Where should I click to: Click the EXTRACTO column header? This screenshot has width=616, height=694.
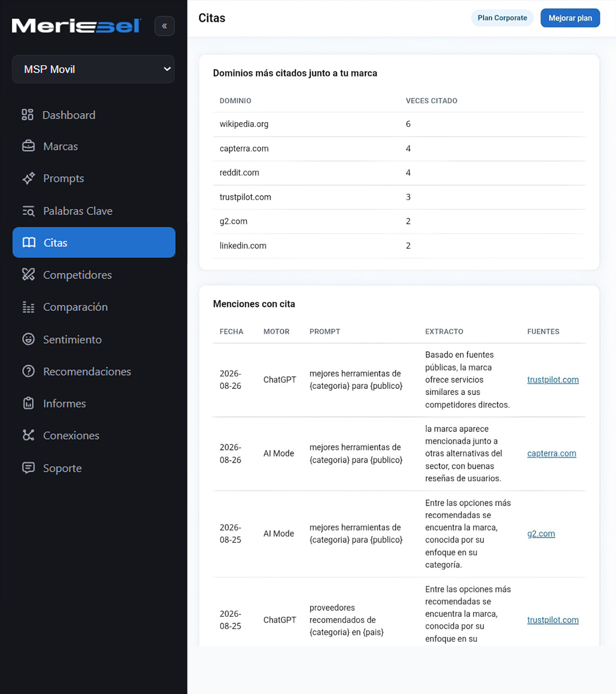(x=444, y=331)
